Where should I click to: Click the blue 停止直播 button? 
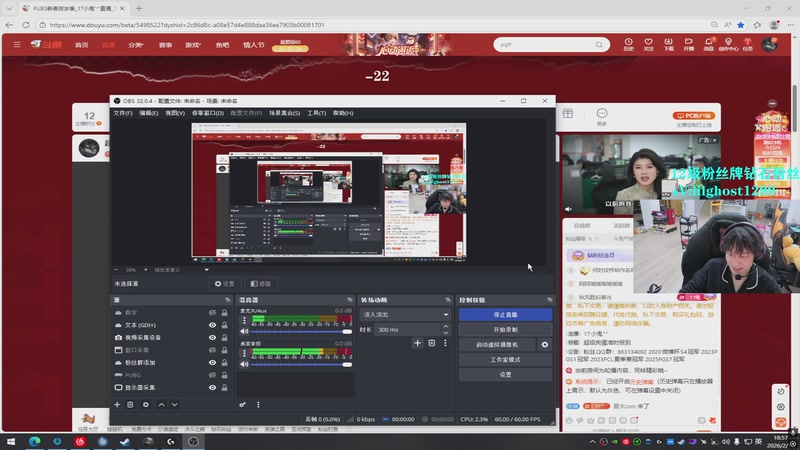click(x=505, y=315)
